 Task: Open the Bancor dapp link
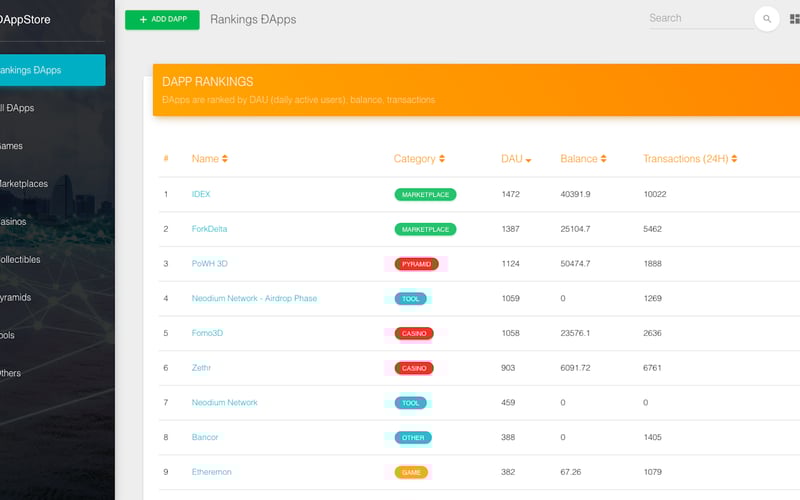pos(205,437)
